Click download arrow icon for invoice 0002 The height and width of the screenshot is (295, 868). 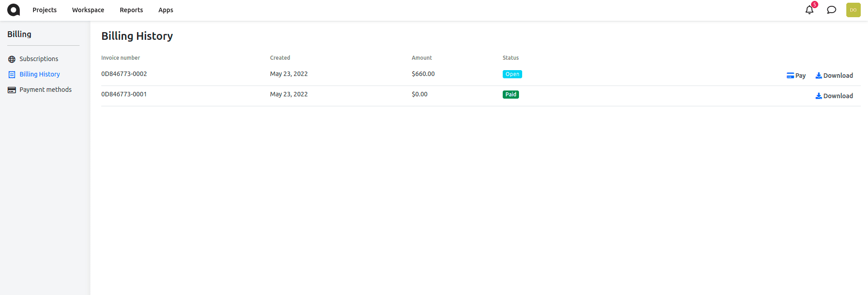click(819, 76)
